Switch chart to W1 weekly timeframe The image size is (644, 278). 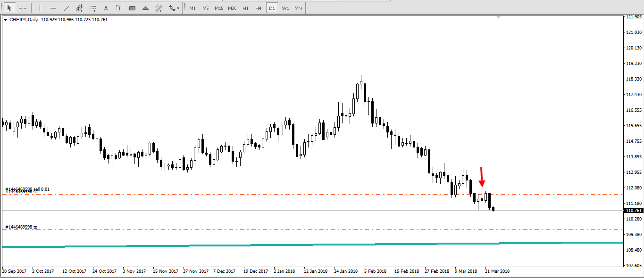point(285,8)
